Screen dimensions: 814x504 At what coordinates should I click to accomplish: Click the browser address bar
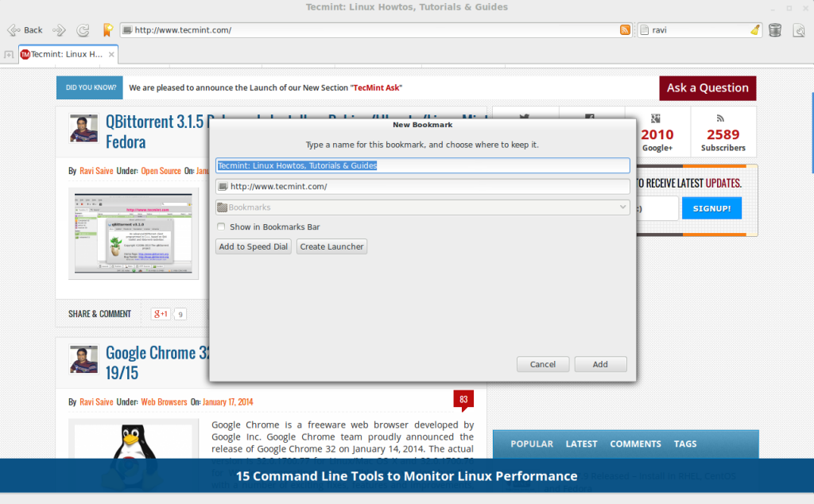(x=376, y=30)
